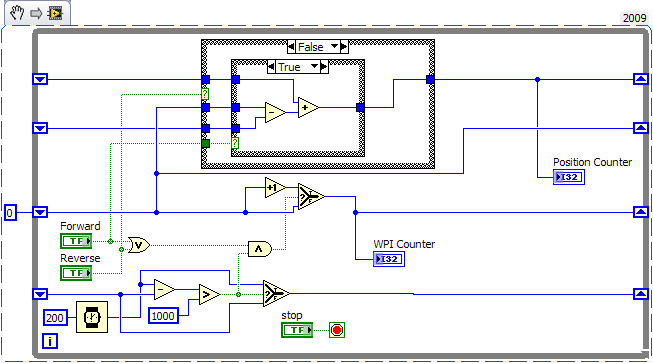Click the outer case selector question-mark terminal
Image resolution: width=653 pixels, height=363 pixels.
click(x=205, y=94)
